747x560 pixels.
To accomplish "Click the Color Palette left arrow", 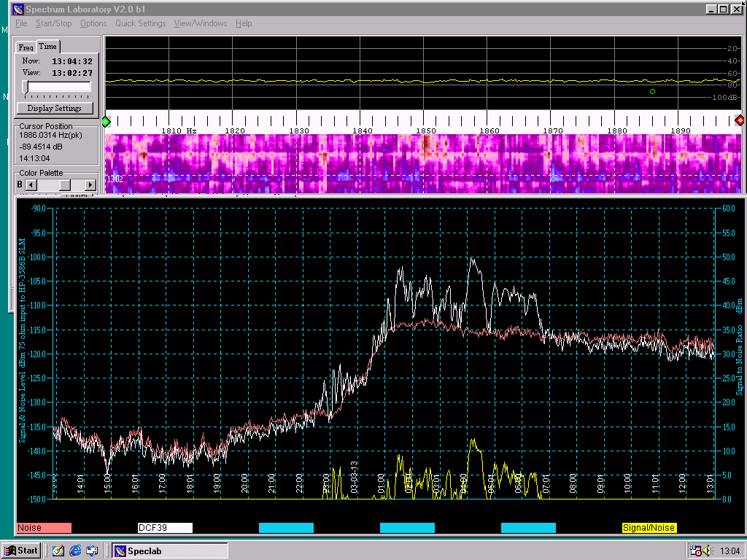I will point(31,184).
